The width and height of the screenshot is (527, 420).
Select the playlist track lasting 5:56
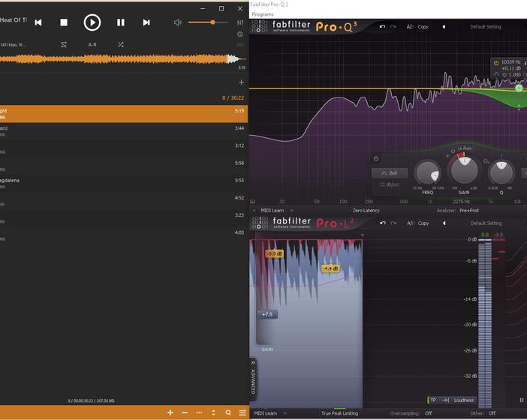(124, 166)
